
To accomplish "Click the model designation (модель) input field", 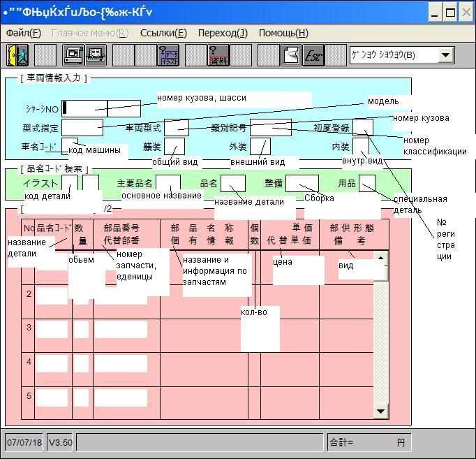I will pos(82,127).
